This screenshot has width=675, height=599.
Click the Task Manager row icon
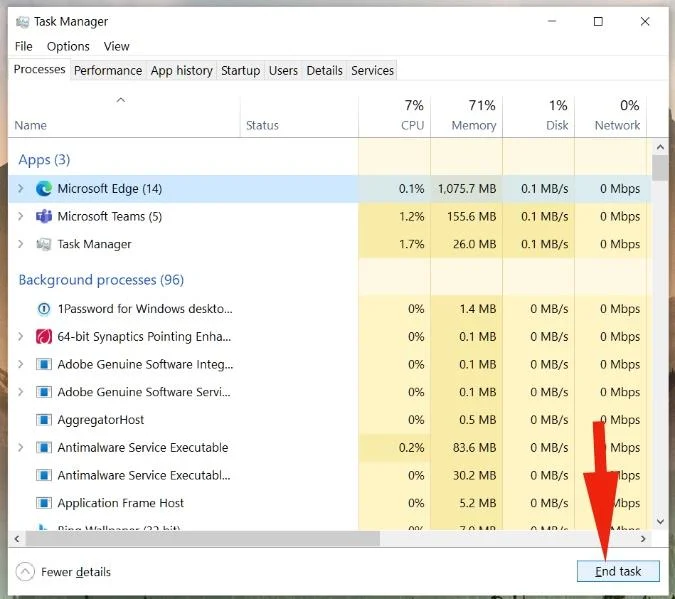(x=44, y=244)
